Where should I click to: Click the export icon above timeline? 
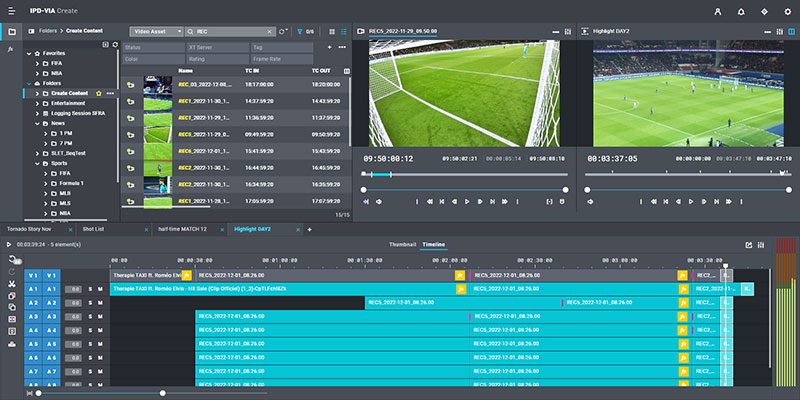748,245
